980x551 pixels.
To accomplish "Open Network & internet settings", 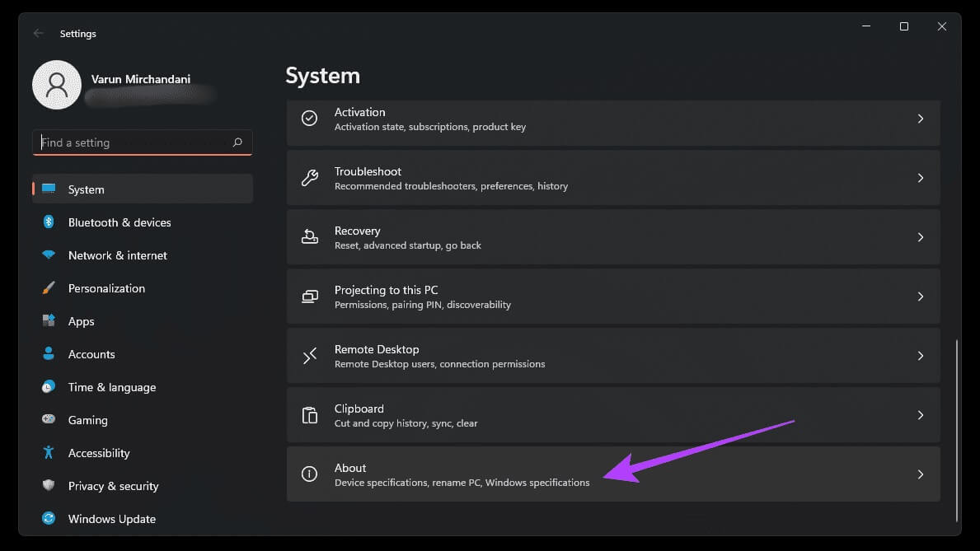I will pyautogui.click(x=143, y=254).
